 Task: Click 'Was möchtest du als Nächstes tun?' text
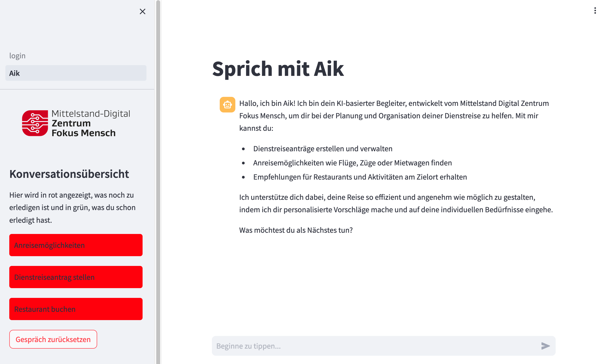click(296, 230)
